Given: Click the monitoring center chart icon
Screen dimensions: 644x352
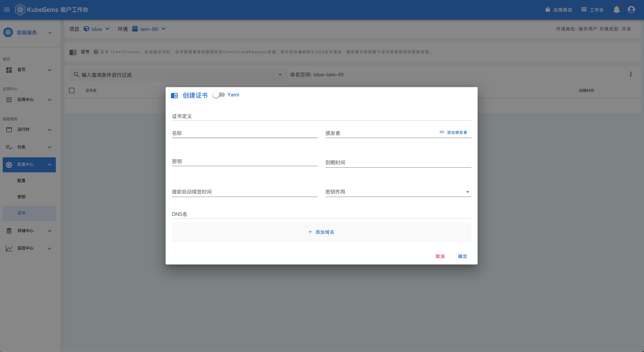Looking at the screenshot, I should [9, 248].
